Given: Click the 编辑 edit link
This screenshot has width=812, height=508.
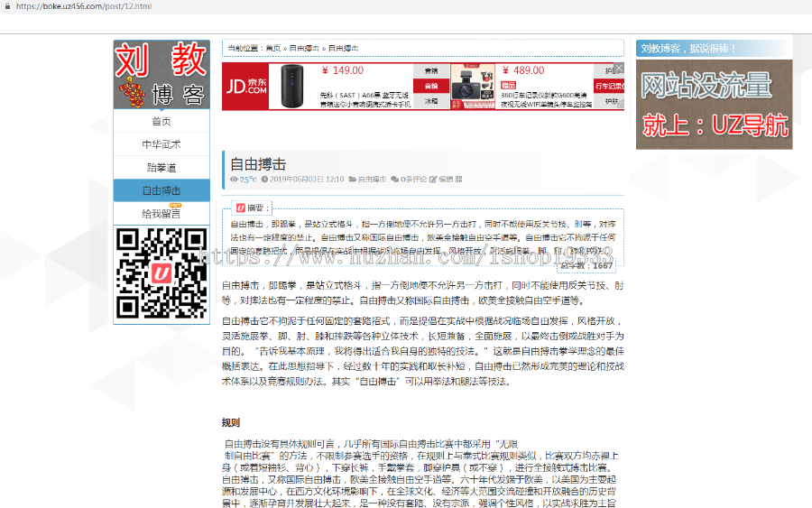Looking at the screenshot, I should (446, 180).
